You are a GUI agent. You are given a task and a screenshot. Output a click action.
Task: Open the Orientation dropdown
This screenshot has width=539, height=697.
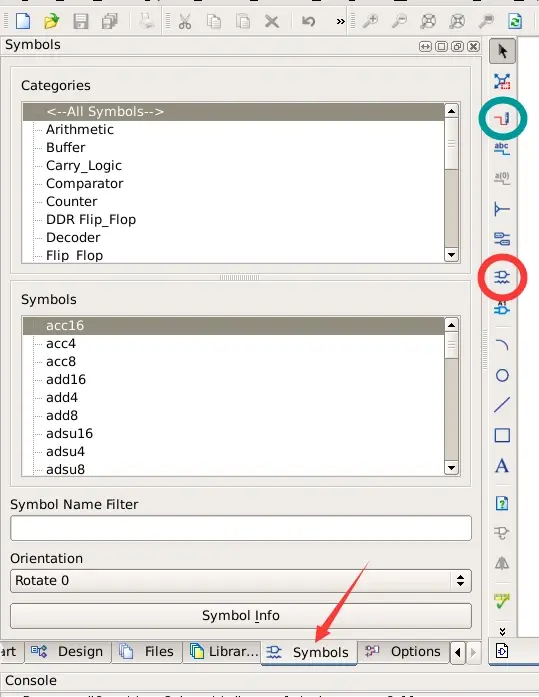click(x=241, y=581)
